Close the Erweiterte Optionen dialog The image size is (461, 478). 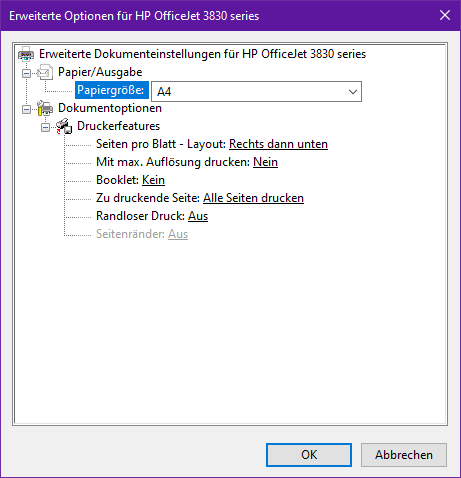click(445, 15)
